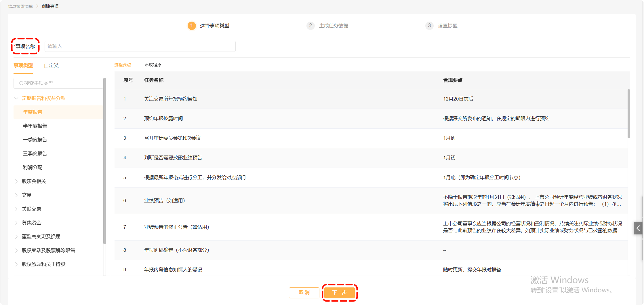Open the collapsed side panel arrow
This screenshot has height=305, width=644.
point(638,228)
